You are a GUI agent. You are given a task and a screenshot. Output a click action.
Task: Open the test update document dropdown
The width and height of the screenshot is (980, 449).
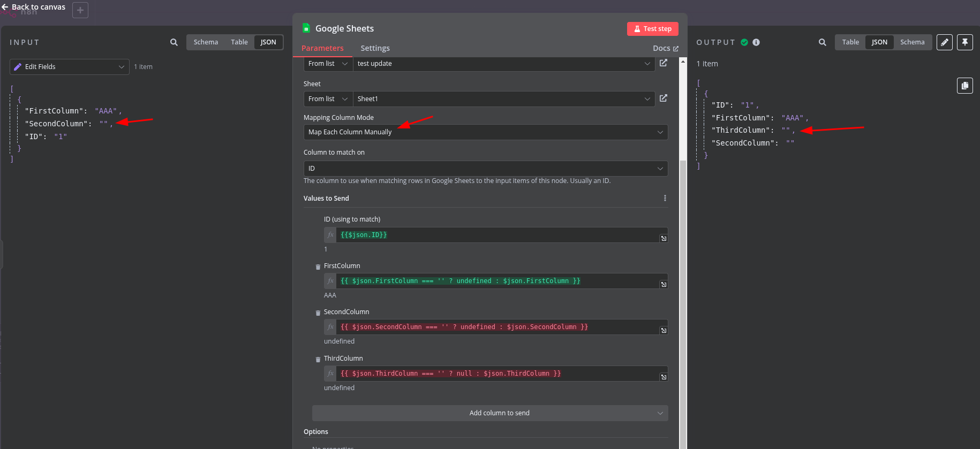504,64
